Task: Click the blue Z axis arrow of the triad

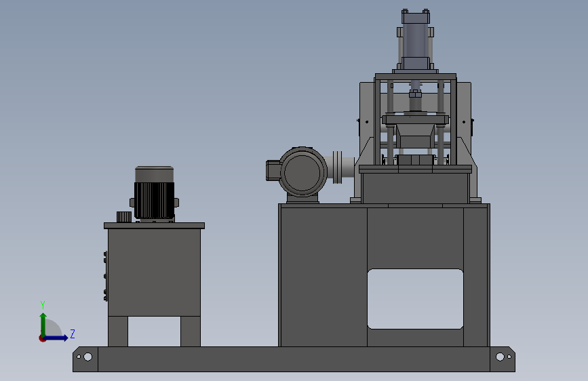Action: click(56, 338)
